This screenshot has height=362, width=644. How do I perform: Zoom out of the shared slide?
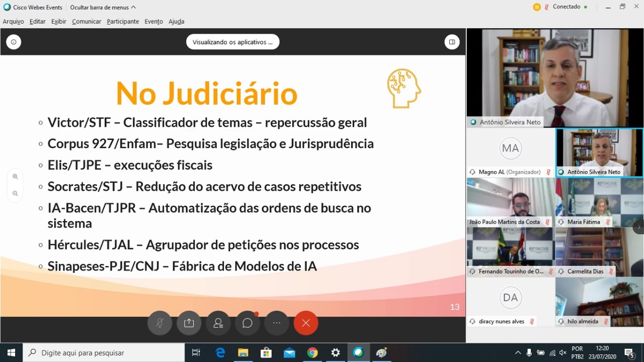(x=15, y=193)
